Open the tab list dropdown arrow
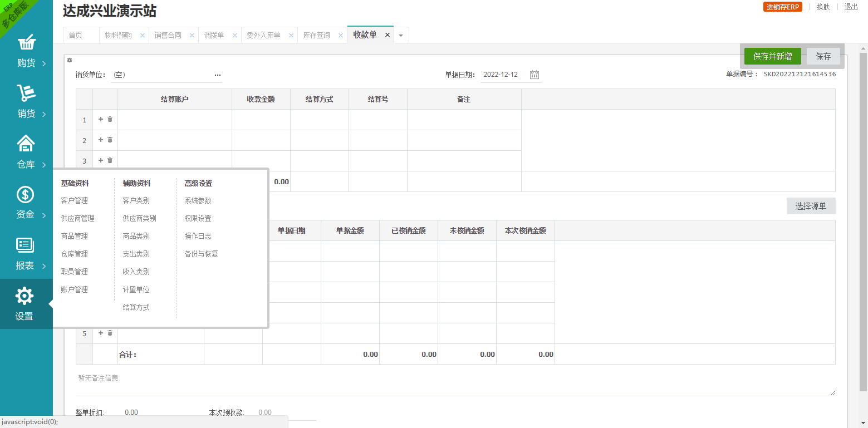This screenshot has width=868, height=428. pos(401,36)
